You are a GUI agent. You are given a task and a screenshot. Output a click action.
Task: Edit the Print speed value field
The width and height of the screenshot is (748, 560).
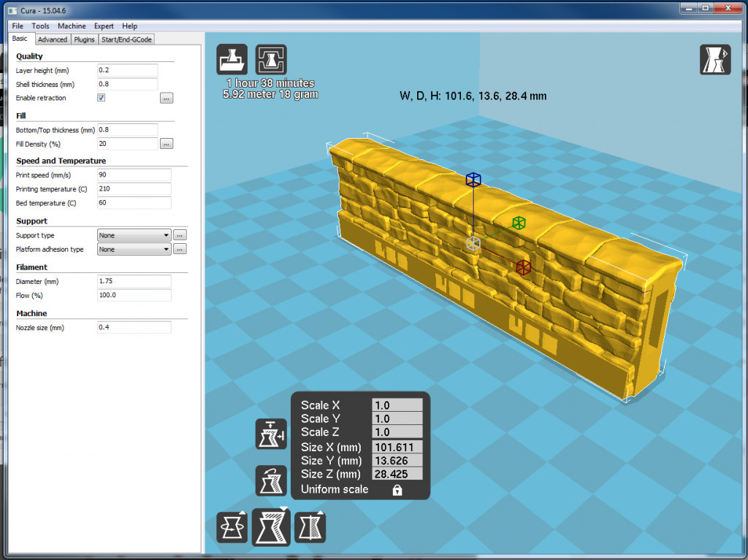[x=134, y=174]
